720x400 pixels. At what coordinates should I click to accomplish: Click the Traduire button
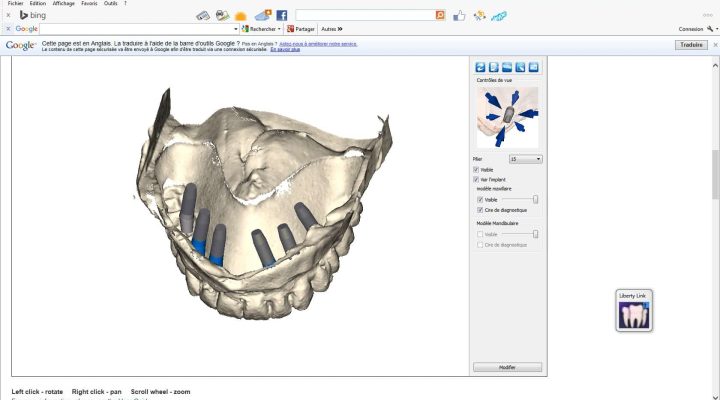pyautogui.click(x=689, y=46)
